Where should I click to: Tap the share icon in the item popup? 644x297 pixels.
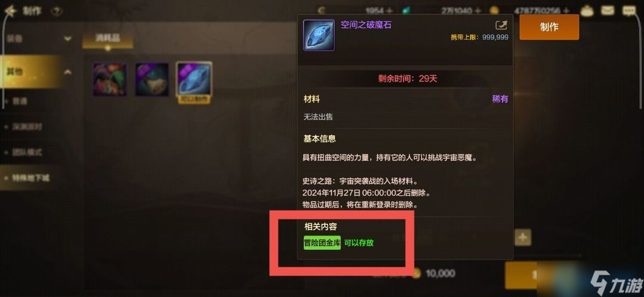click(x=501, y=25)
